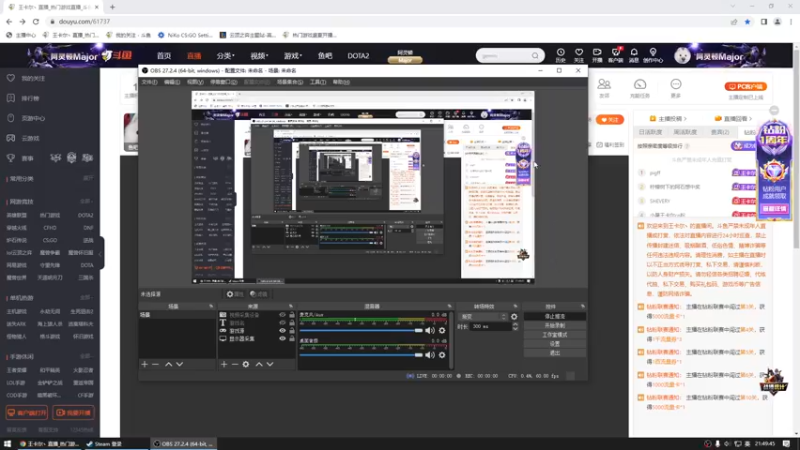The width and height of the screenshot is (800, 450).
Task: Click 我要开播 button in sidebar
Action: (73, 413)
